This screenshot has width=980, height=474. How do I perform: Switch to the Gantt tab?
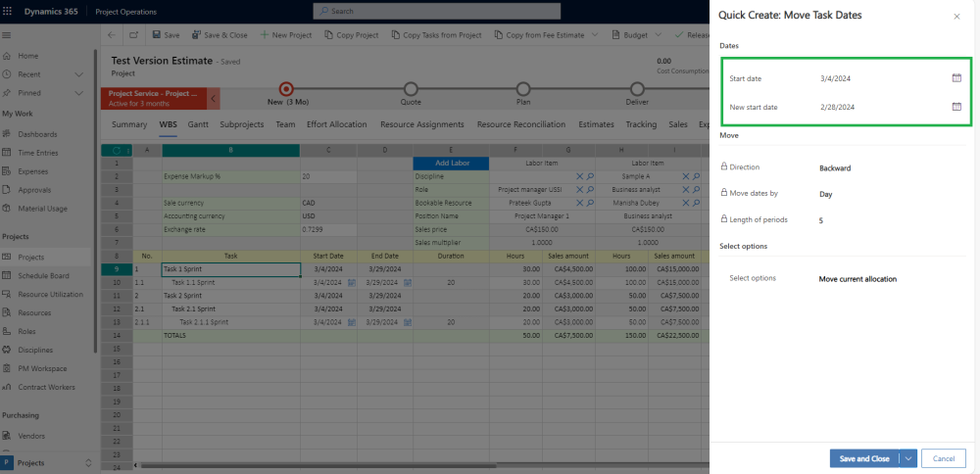(x=198, y=124)
